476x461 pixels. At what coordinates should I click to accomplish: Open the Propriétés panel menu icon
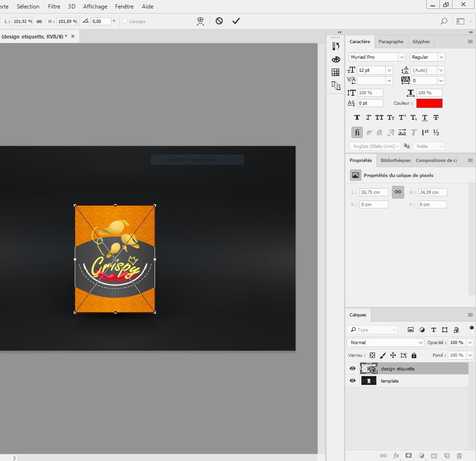tap(470, 160)
